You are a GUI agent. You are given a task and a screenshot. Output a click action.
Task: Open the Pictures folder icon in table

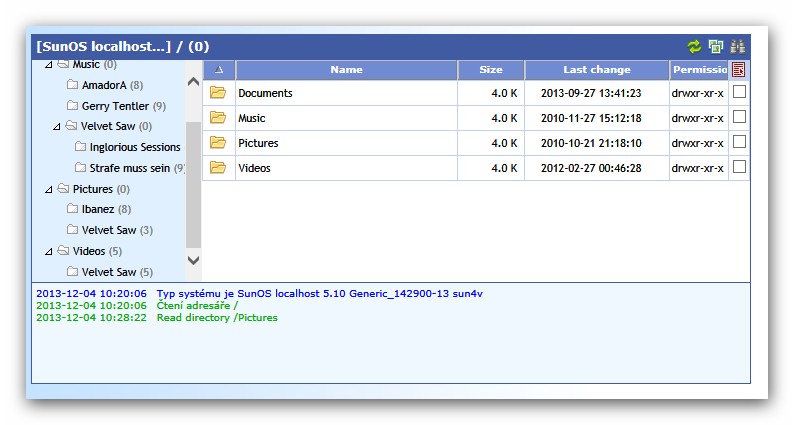click(218, 142)
